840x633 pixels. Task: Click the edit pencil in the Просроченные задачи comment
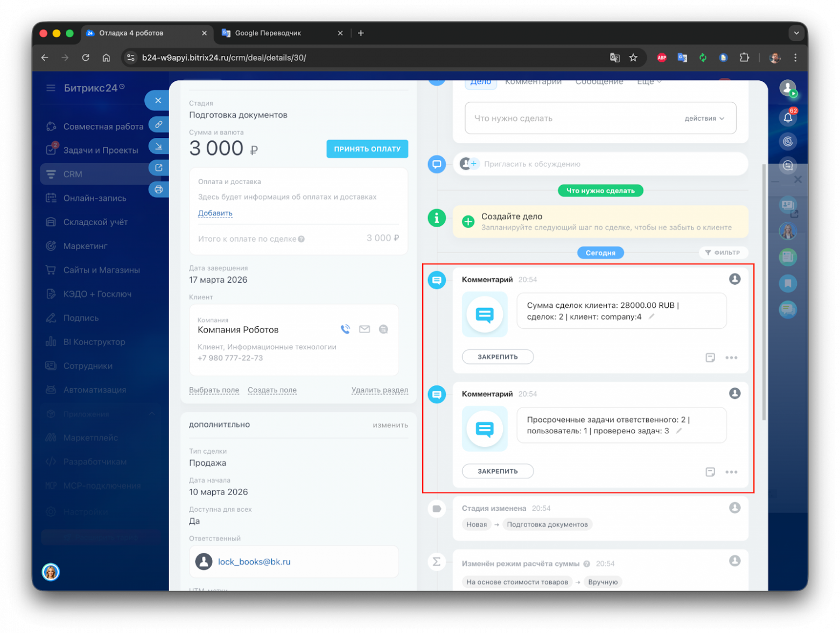tap(679, 431)
